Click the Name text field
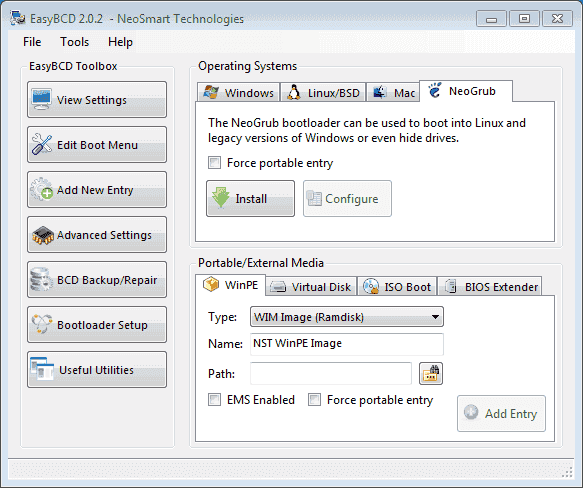The width and height of the screenshot is (583, 488). [x=347, y=344]
